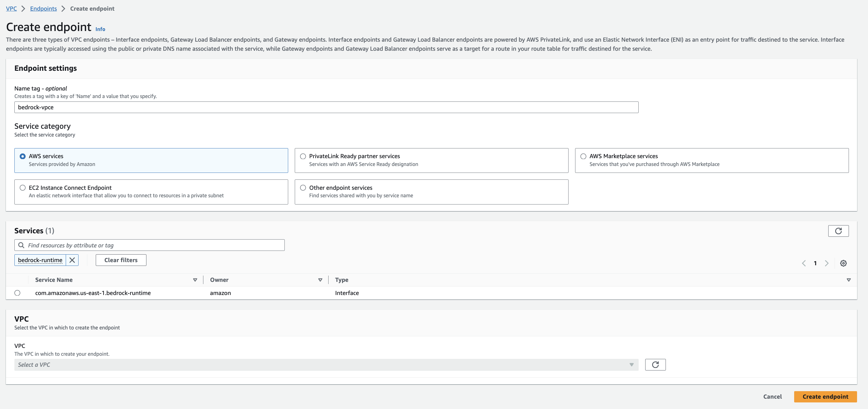Go to Endpoints breadcrumb link
The height and width of the screenshot is (409, 868).
[43, 8]
